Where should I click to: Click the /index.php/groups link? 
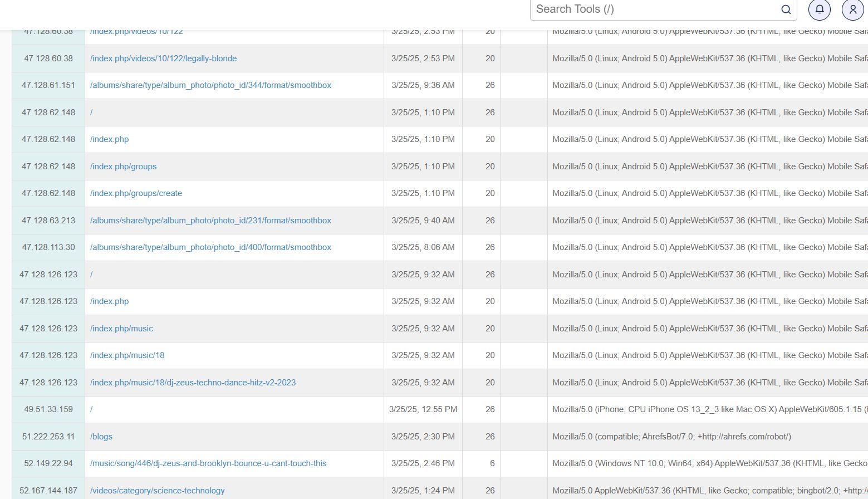(x=123, y=167)
